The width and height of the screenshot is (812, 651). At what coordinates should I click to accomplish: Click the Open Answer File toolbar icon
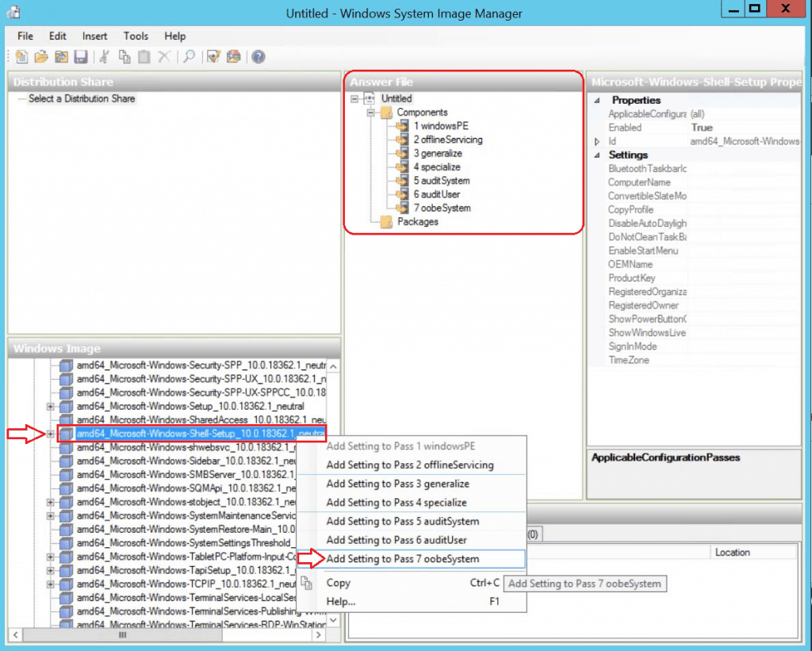click(41, 56)
